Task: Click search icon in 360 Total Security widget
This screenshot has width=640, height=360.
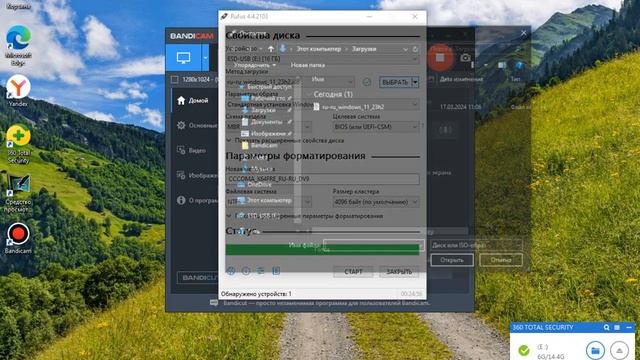Action: (x=606, y=327)
